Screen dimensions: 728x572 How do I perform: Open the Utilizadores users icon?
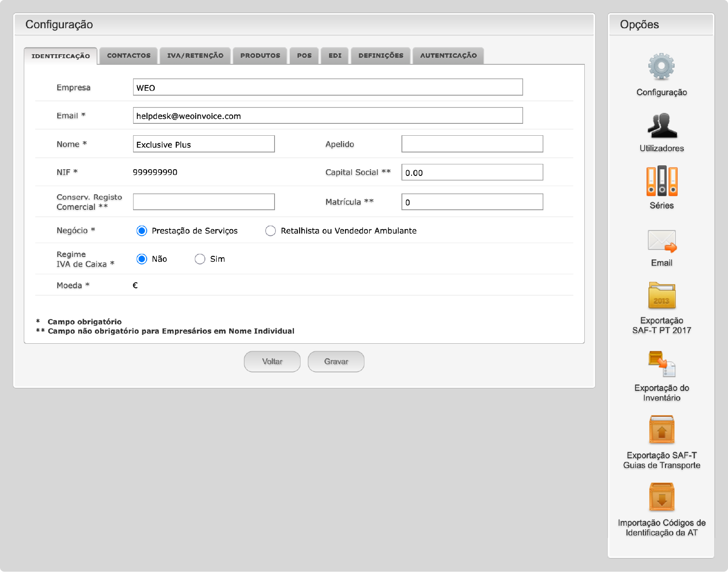pyautogui.click(x=661, y=126)
